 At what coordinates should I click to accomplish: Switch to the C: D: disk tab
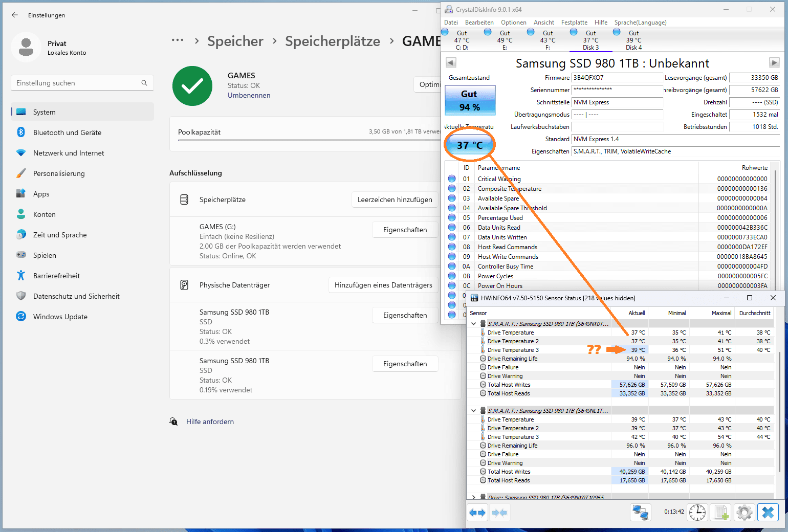click(462, 40)
